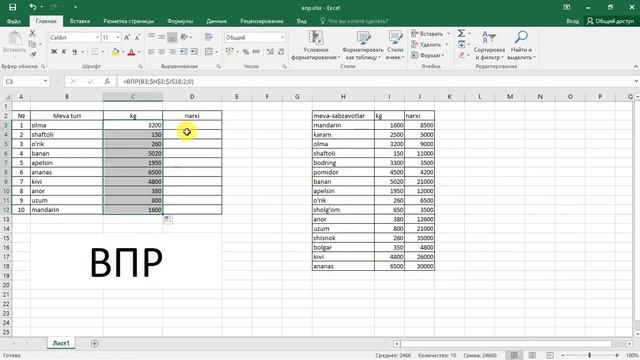Collapse the ribbon with the chevron
This screenshot has height=360, width=640.
click(x=635, y=67)
